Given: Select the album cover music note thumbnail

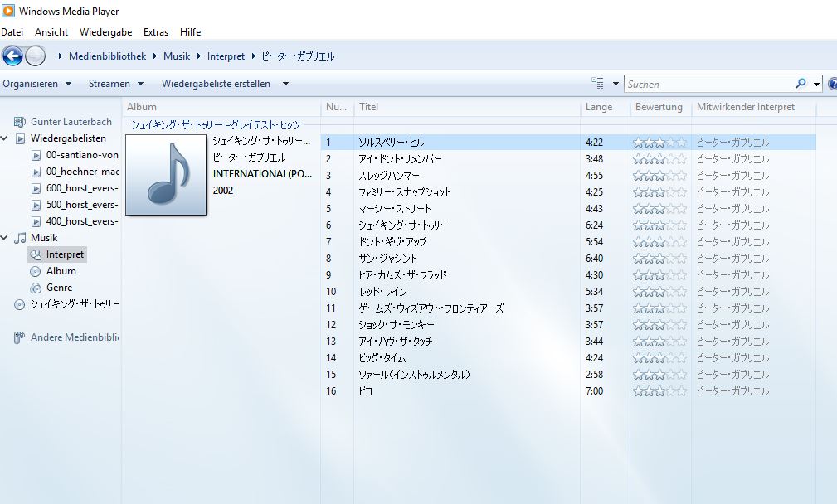Looking at the screenshot, I should pos(166,175).
